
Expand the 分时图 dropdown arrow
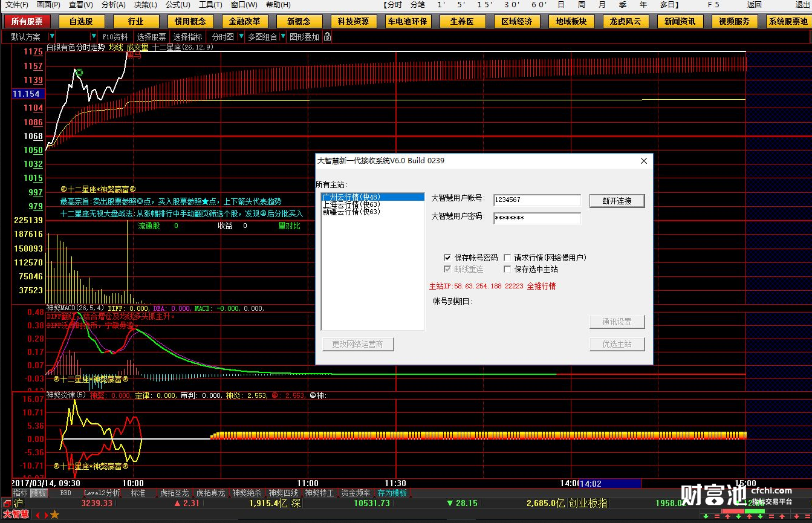point(242,37)
